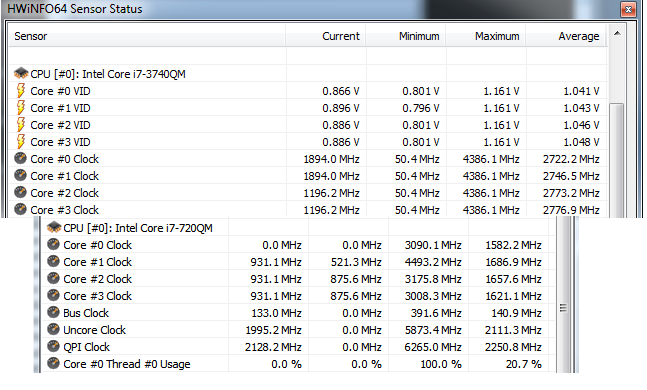Click the 6265.0 MHz maximum value
The width and height of the screenshot is (647, 390).
pos(433,347)
